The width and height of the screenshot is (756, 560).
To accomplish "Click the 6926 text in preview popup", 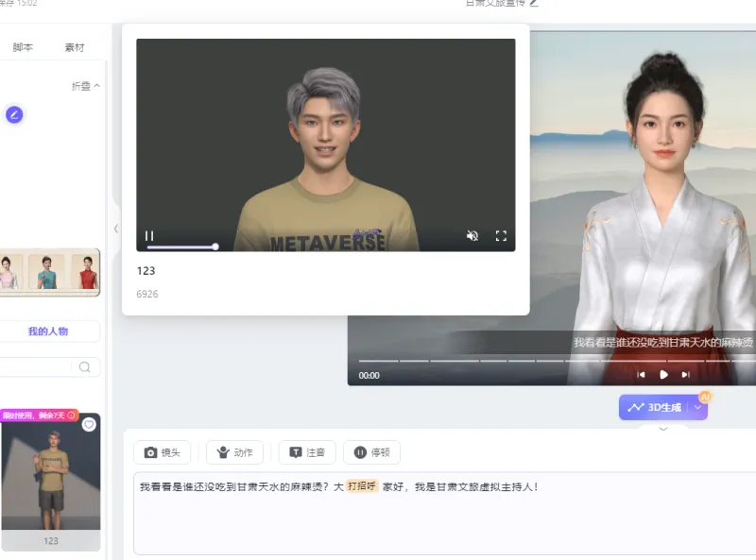I will 147,294.
